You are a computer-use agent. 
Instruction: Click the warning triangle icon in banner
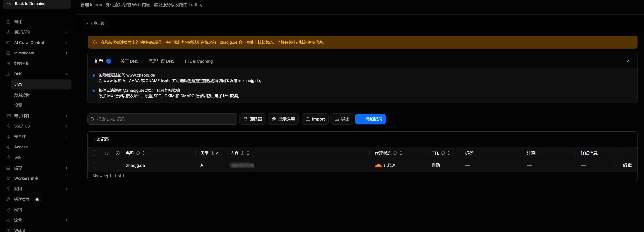95,42
